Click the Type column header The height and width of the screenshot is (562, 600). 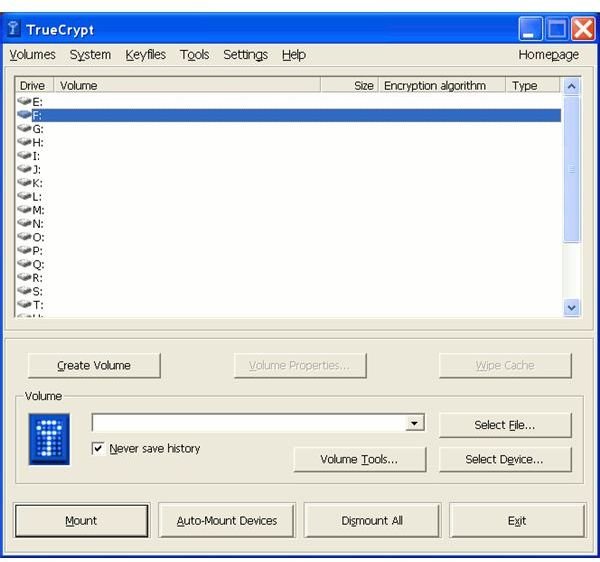[x=533, y=85]
